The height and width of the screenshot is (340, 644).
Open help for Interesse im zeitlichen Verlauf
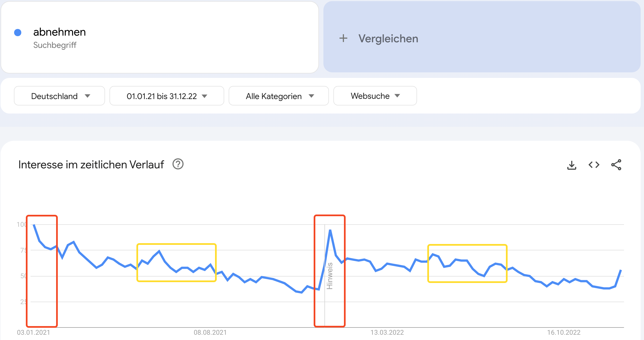tap(178, 164)
